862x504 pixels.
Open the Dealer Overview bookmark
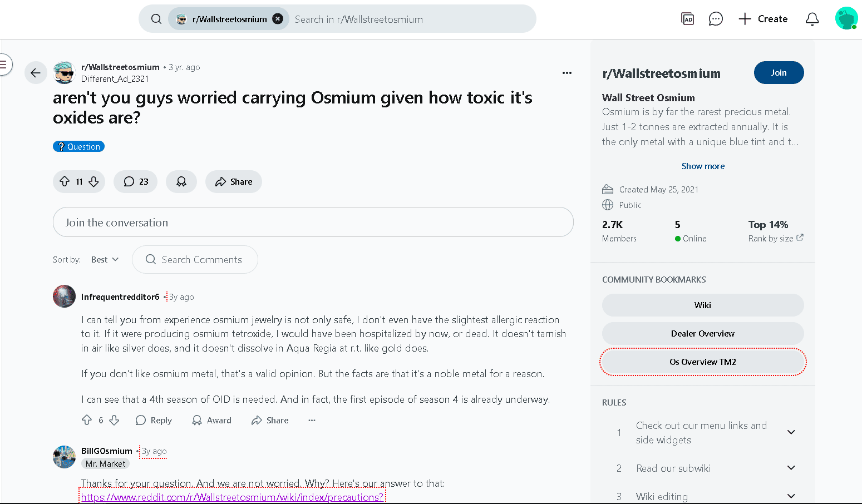(x=702, y=333)
